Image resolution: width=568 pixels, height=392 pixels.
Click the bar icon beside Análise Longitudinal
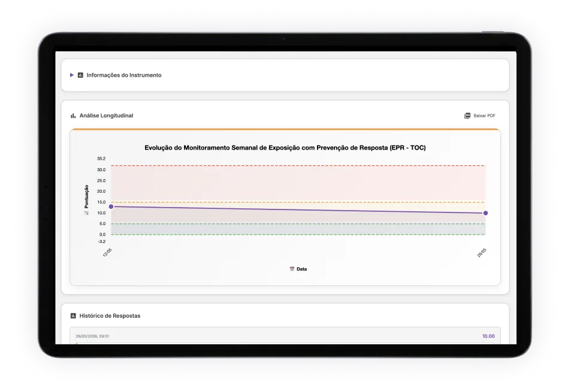(73, 116)
